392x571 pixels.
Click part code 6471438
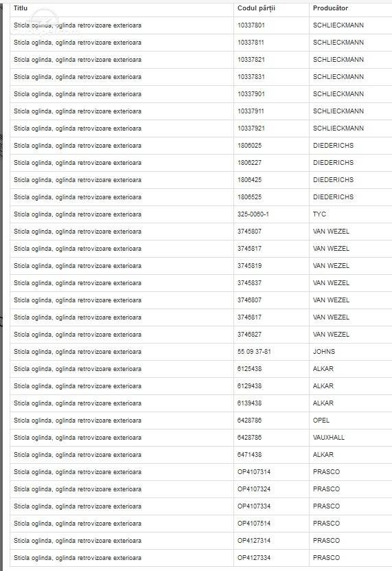(x=249, y=454)
